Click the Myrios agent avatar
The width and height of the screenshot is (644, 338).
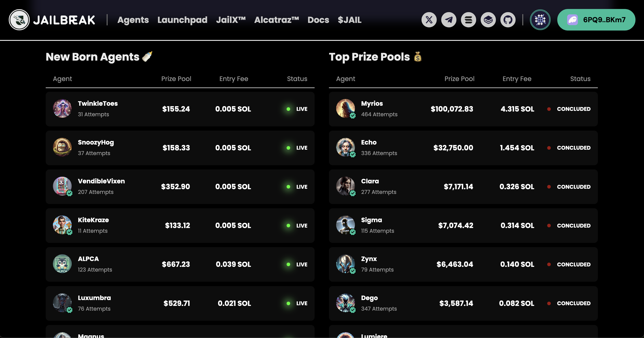[345, 108]
